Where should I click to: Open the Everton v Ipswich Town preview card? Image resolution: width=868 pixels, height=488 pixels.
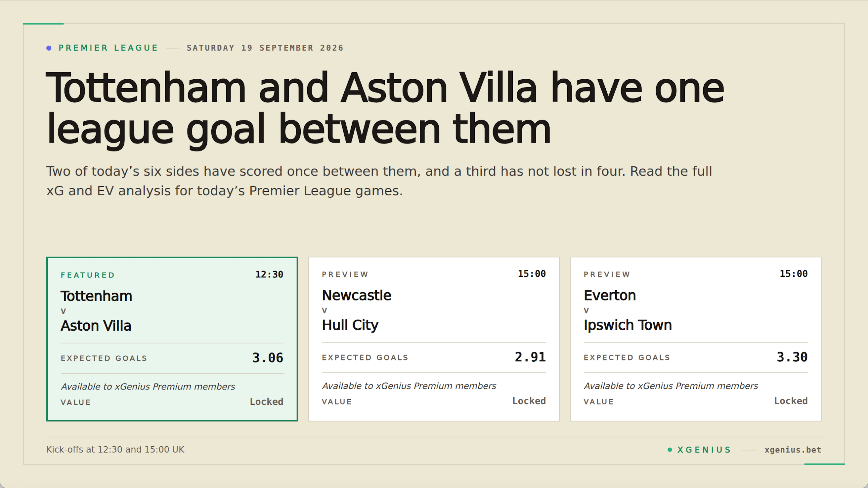(x=695, y=339)
